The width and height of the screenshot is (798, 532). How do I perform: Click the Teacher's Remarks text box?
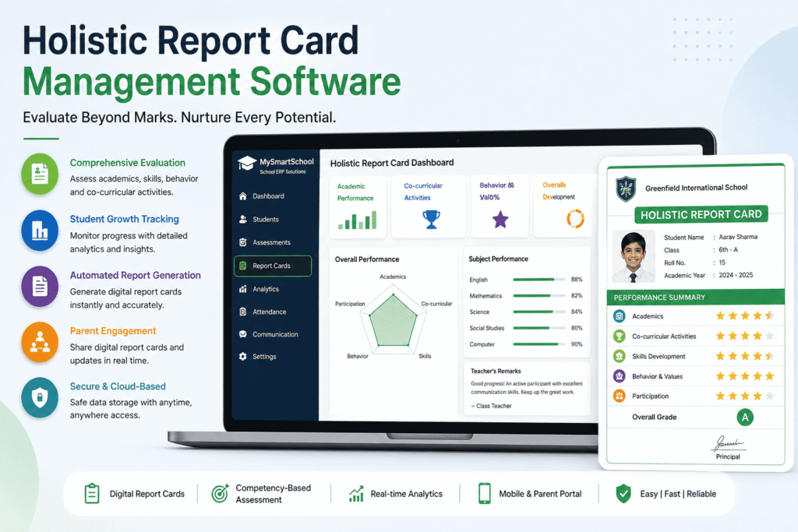[x=527, y=389]
